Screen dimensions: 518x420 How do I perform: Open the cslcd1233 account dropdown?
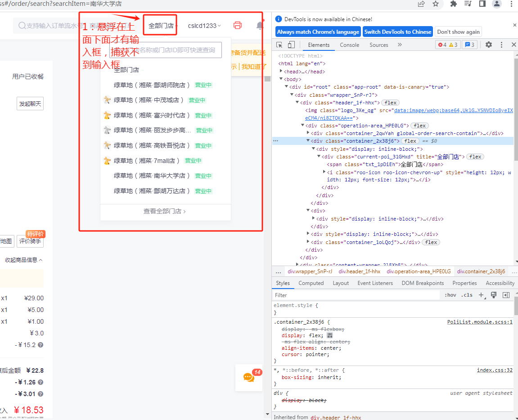pyautogui.click(x=204, y=26)
